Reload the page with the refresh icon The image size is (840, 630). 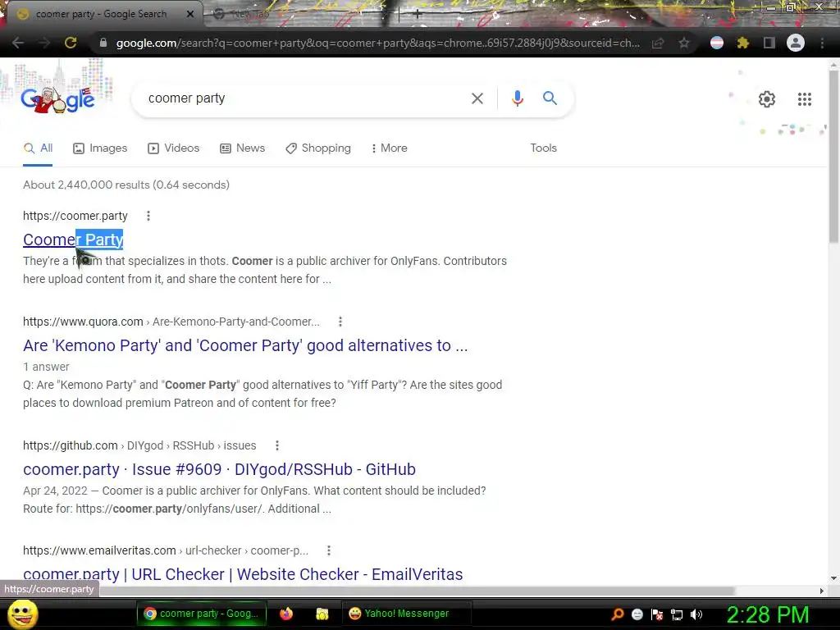click(x=71, y=43)
